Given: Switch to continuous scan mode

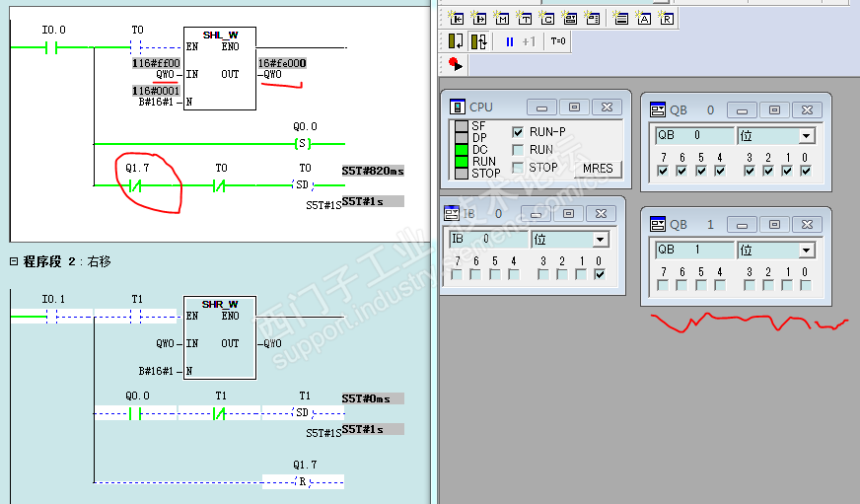Looking at the screenshot, I should (478, 41).
